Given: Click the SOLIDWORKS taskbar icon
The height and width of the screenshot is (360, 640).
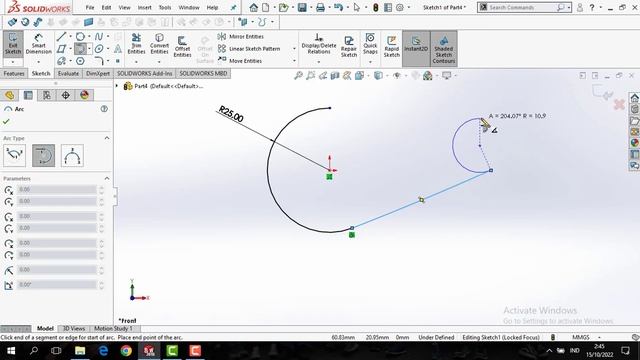Looking at the screenshot, I should pos(149,351).
